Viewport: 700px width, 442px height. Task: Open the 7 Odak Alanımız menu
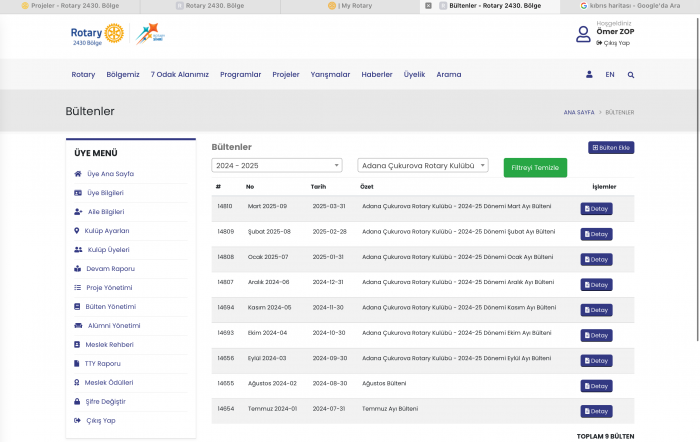click(179, 75)
